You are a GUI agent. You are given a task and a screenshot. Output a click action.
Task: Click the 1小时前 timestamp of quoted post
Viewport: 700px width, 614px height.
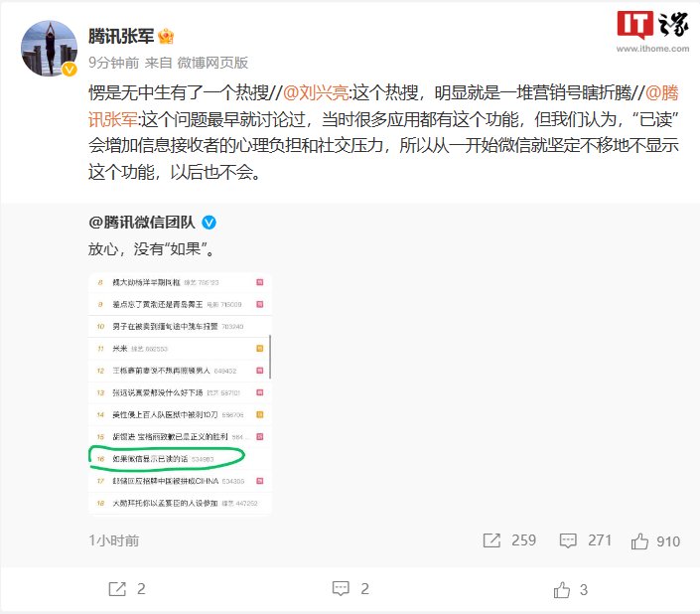click(114, 540)
